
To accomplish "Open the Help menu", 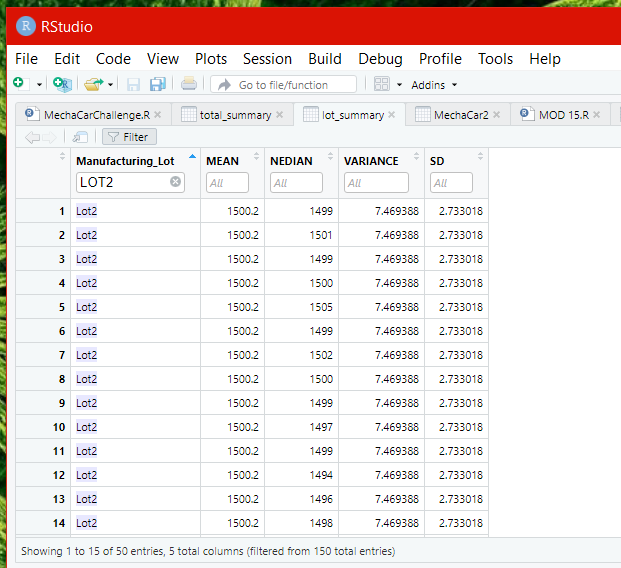I will pos(545,59).
